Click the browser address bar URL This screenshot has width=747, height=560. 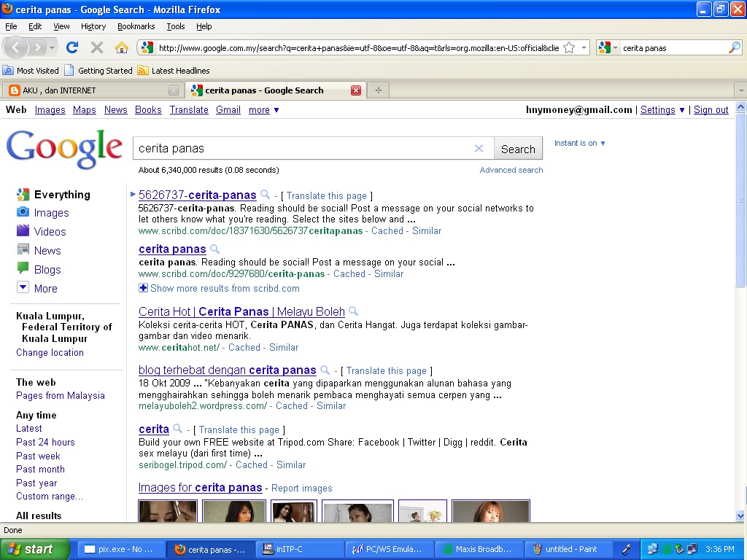click(x=358, y=48)
